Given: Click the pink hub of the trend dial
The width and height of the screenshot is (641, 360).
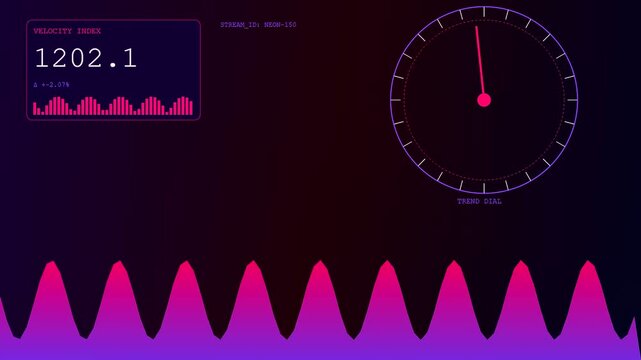Looking at the screenshot, I should [484, 100].
